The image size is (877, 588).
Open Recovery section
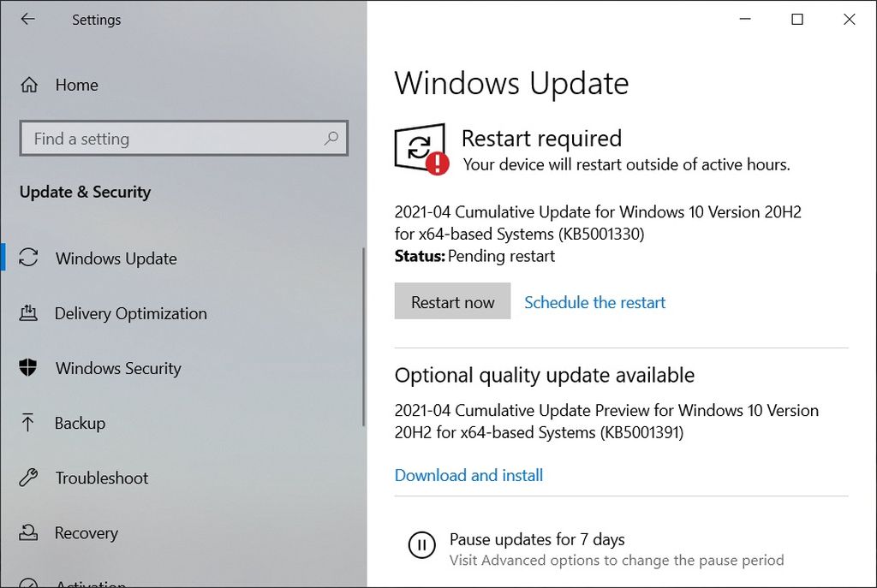(87, 532)
